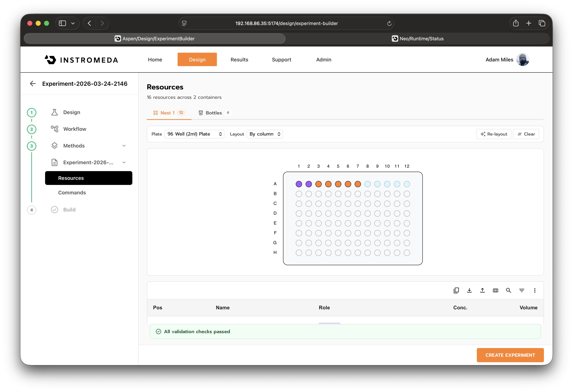
Task: Select well A1 on the plate
Action: click(x=299, y=184)
